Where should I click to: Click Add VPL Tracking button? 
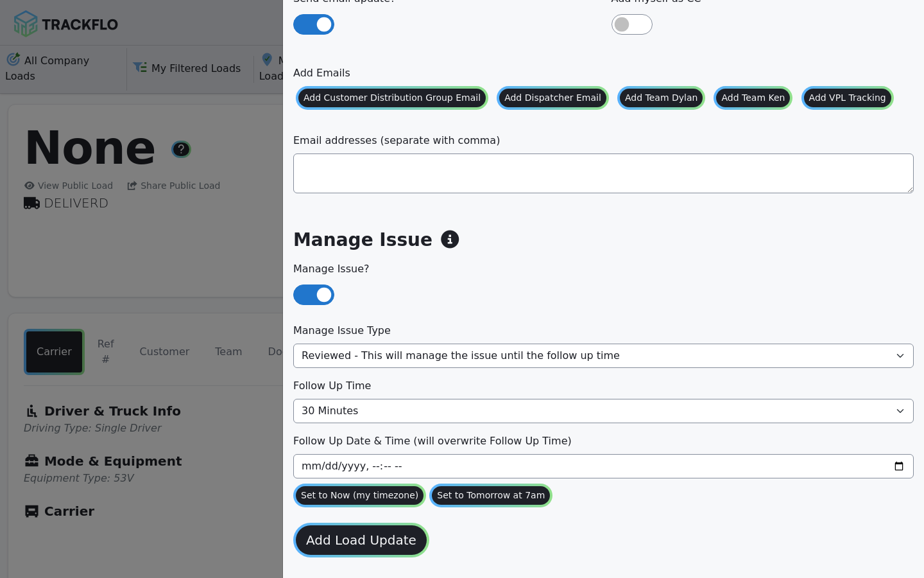(847, 98)
